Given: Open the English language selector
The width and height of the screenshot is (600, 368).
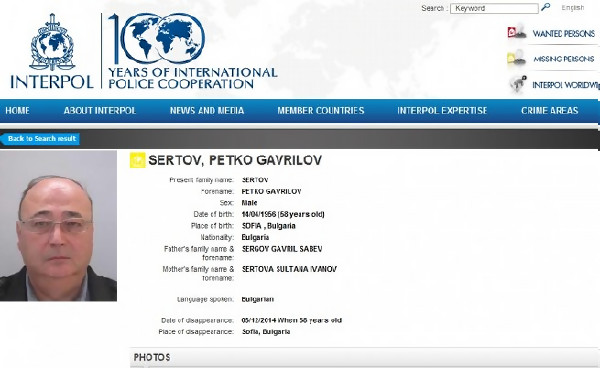Looking at the screenshot, I should (572, 8).
